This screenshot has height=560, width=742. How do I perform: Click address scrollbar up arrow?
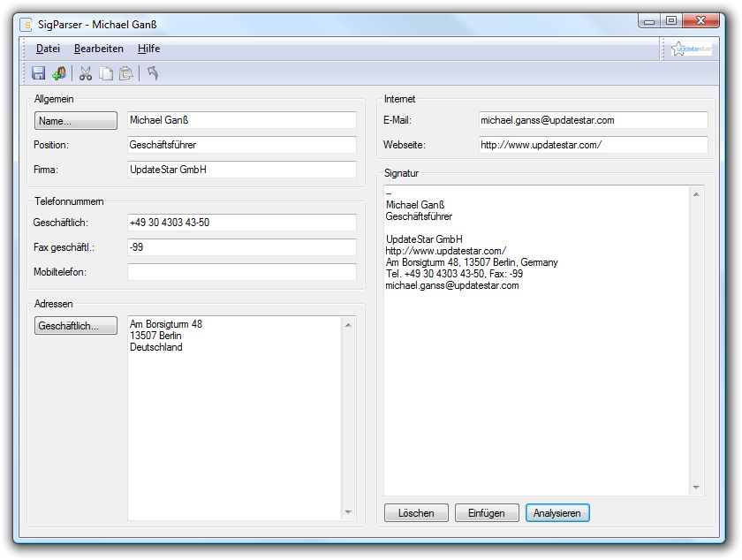point(348,325)
